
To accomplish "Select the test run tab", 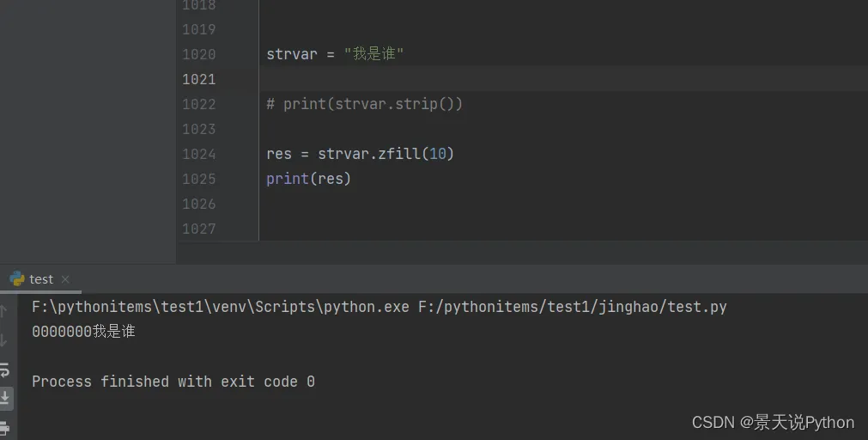I will coord(40,278).
